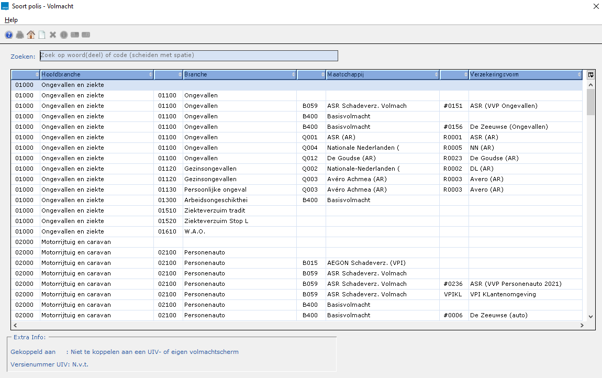Image resolution: width=602 pixels, height=378 pixels.
Task: Close the Soort polis - Volmacht window
Action: 596,6
